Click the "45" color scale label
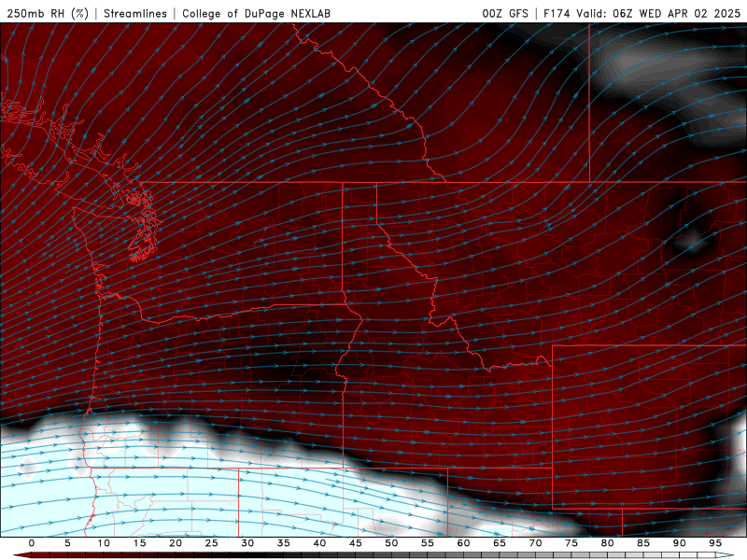 [355, 543]
